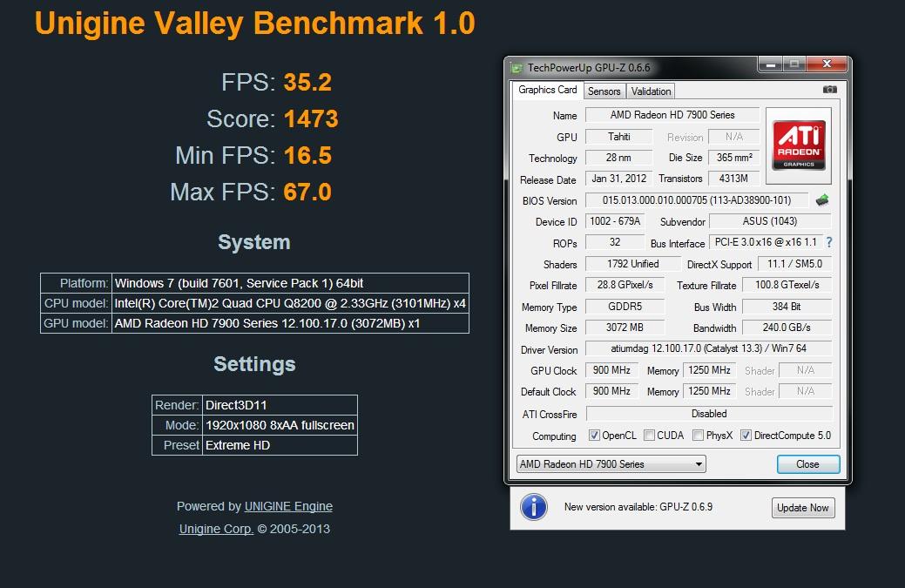Click the ATI CrossFire field Disabled
The height and width of the screenshot is (588, 905).
[709, 414]
